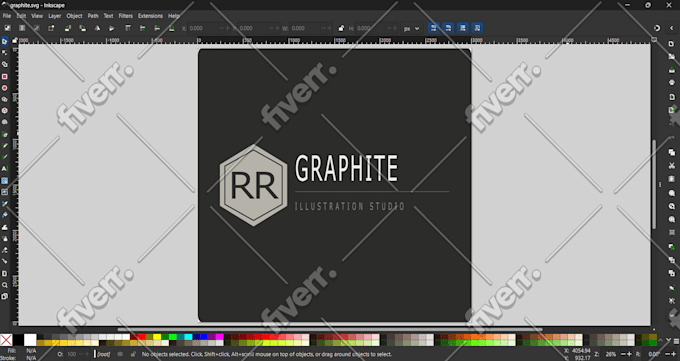Click Raise to Top icon
This screenshot has width=680, height=361.
pos(128,28)
